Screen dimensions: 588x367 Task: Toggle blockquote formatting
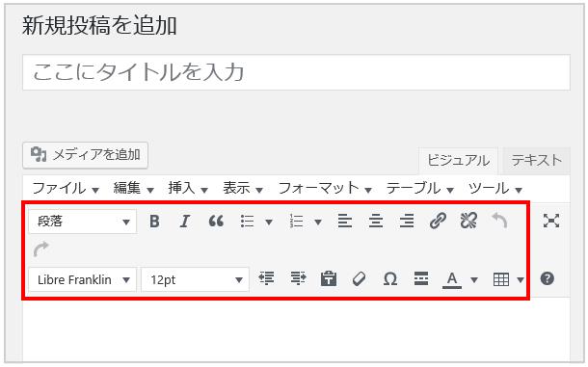[x=216, y=222]
